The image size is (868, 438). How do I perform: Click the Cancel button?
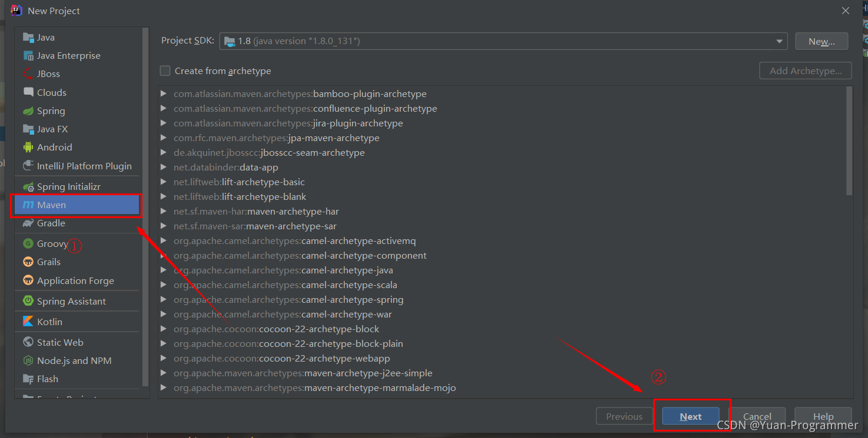click(x=757, y=416)
